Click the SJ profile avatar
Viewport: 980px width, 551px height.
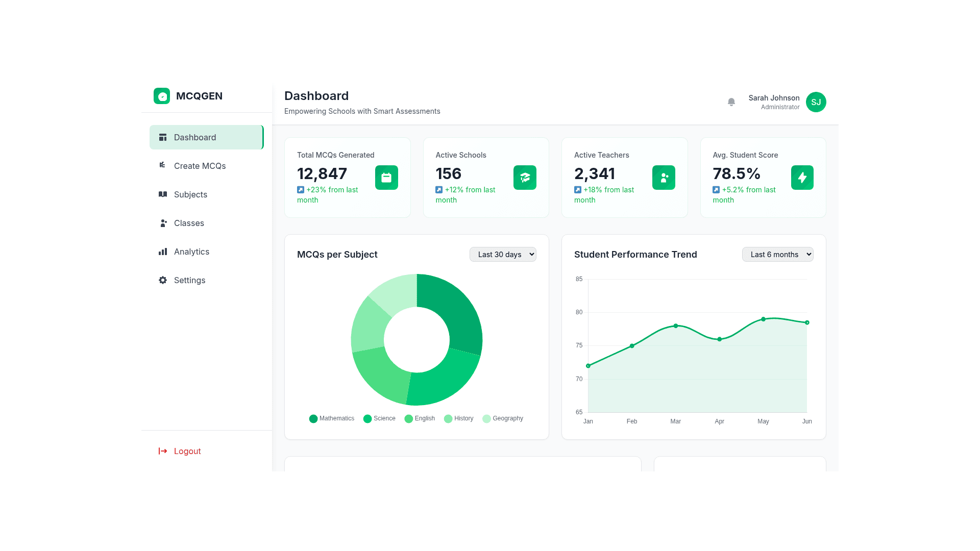pos(816,102)
